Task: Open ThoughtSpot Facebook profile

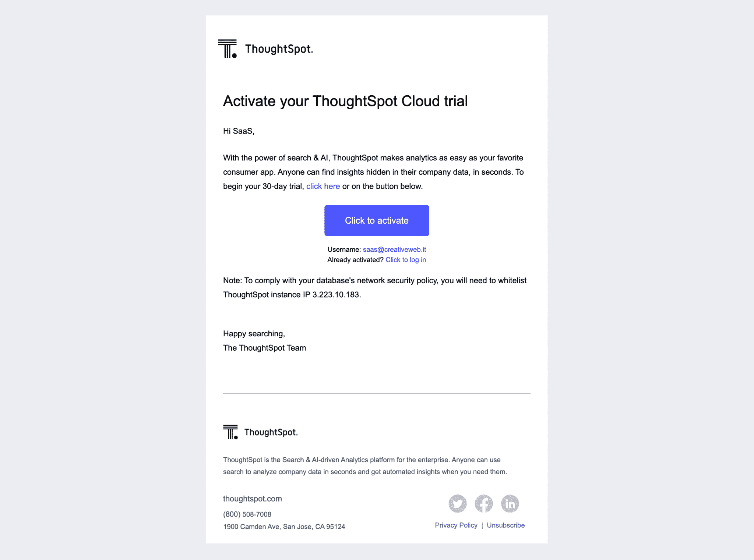Action: [x=484, y=503]
